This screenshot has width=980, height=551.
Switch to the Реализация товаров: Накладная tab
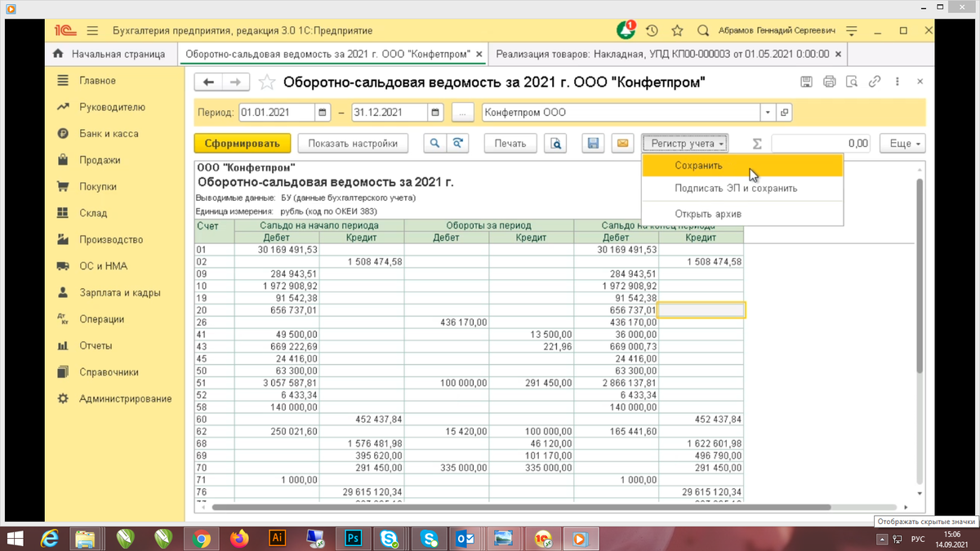[662, 54]
